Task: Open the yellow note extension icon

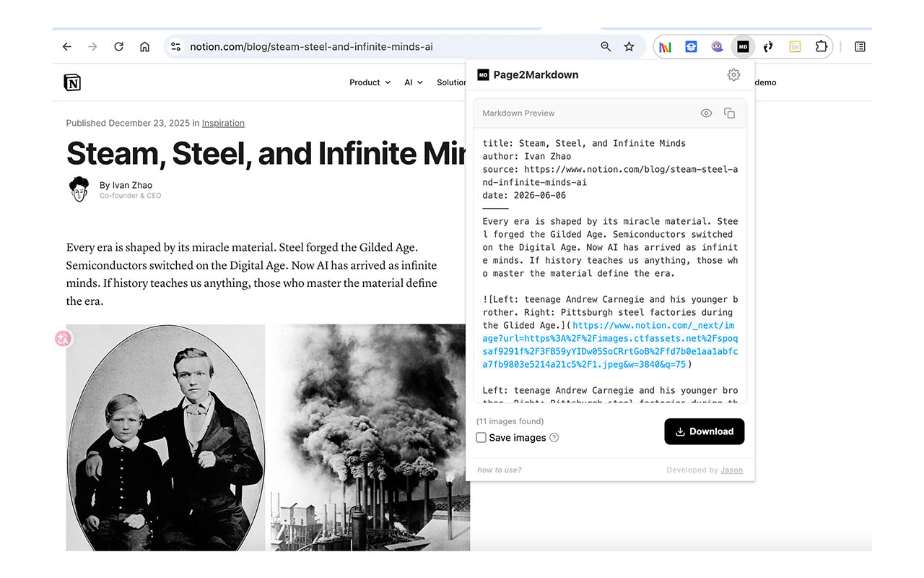Action: tap(795, 46)
